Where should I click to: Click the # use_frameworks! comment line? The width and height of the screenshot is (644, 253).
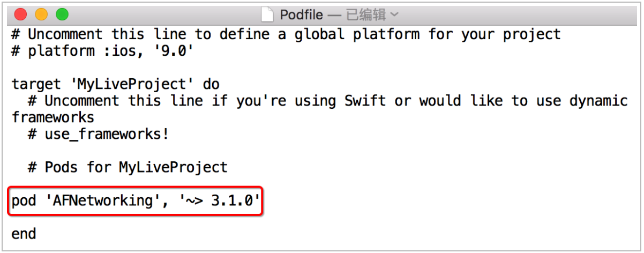click(x=99, y=135)
